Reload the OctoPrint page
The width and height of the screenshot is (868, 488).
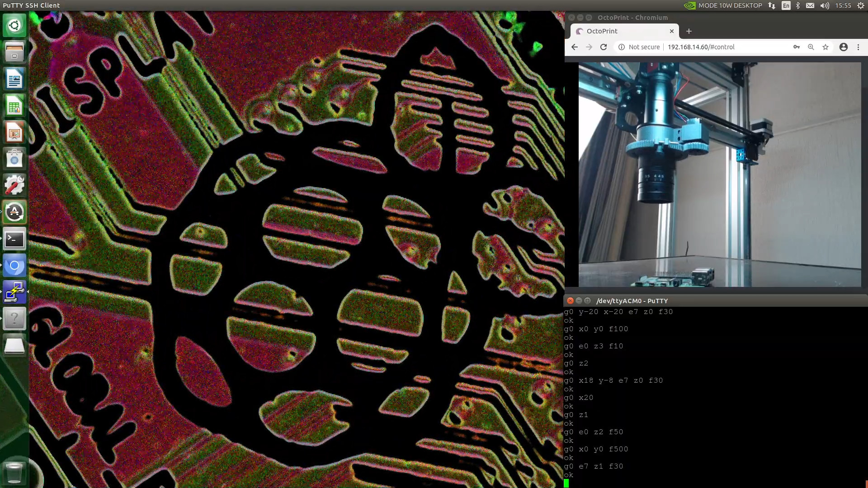coord(604,47)
